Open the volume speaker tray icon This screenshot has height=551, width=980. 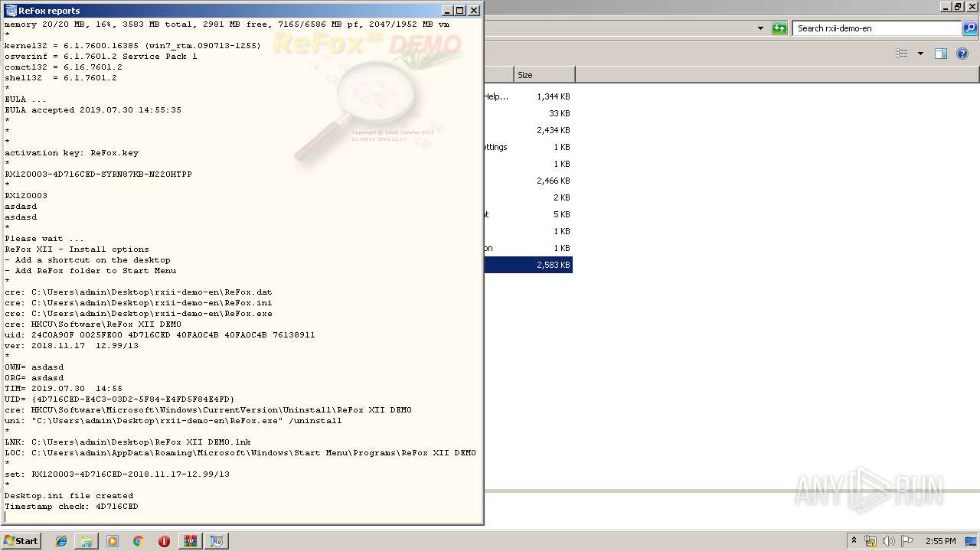click(x=889, y=541)
